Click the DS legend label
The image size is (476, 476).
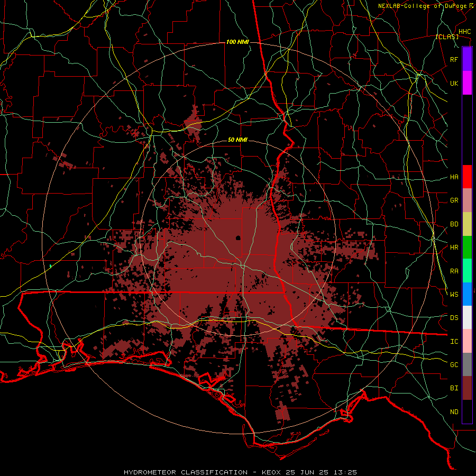pos(454,318)
